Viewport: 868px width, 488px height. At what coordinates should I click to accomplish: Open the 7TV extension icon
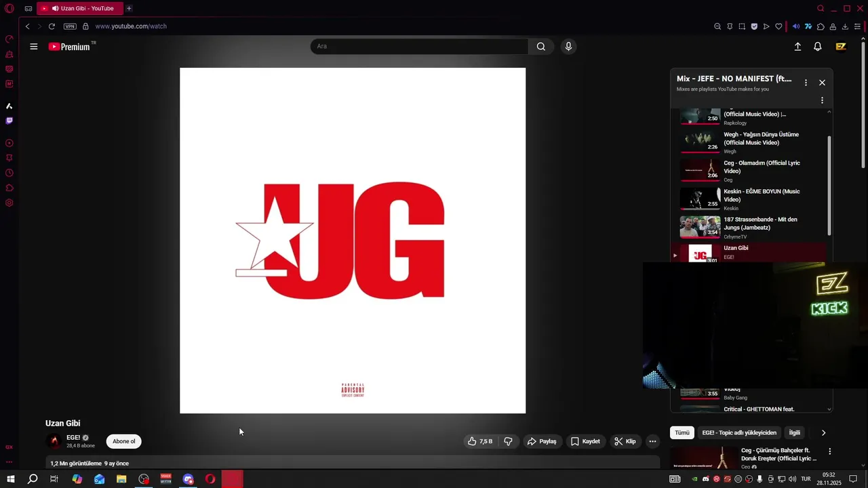(x=808, y=26)
